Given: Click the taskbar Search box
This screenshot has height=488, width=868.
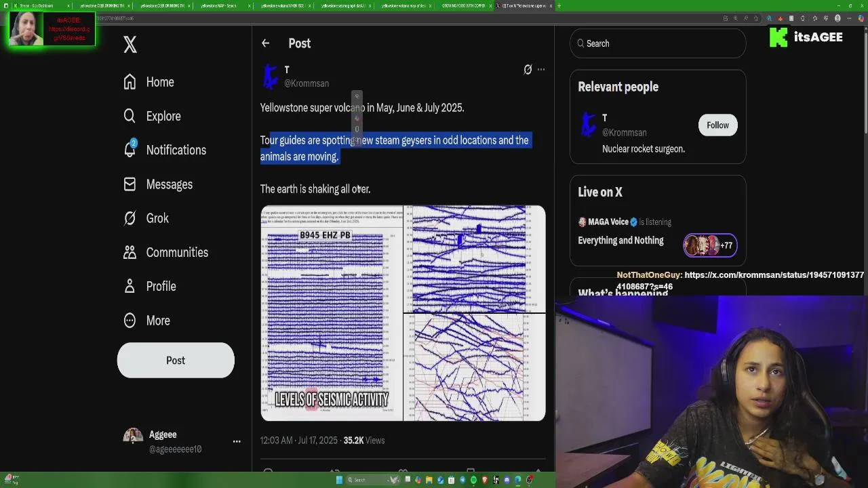Looking at the screenshot, I should [373, 480].
